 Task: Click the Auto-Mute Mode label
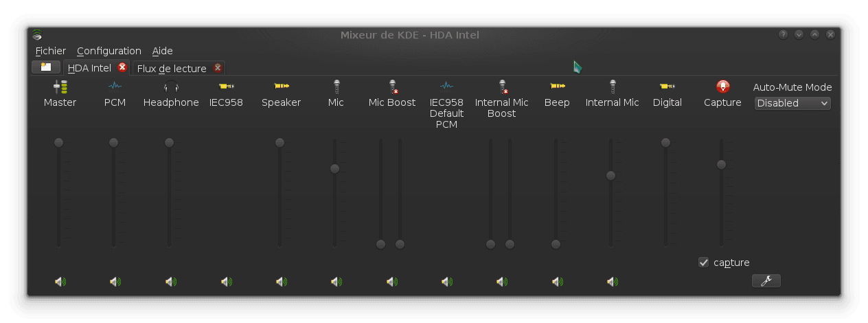(x=792, y=87)
